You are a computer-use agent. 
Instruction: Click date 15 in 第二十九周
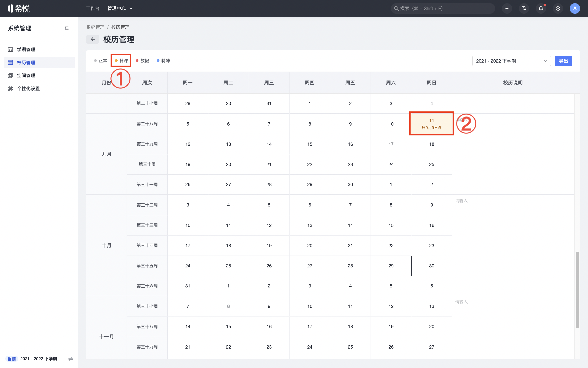click(x=310, y=144)
